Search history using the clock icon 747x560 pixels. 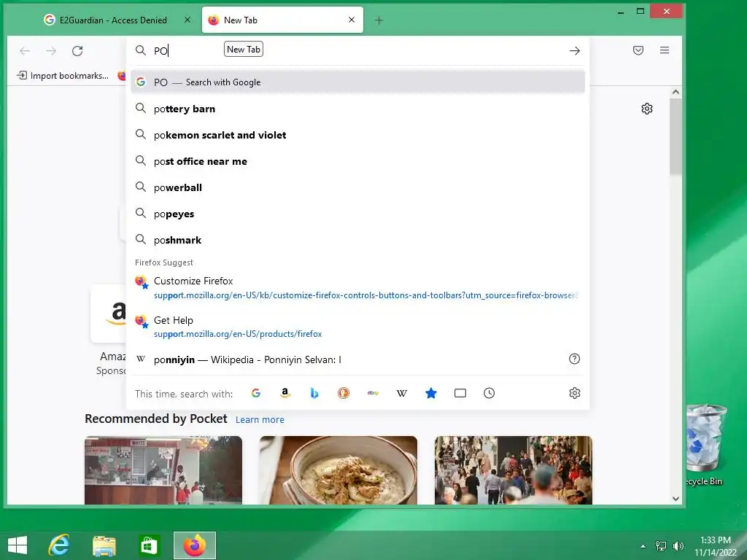[x=489, y=393]
